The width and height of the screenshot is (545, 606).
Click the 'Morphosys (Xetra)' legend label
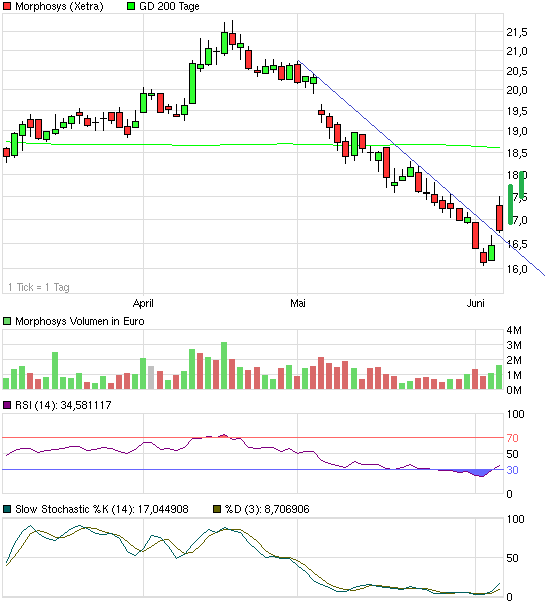tap(59, 7)
